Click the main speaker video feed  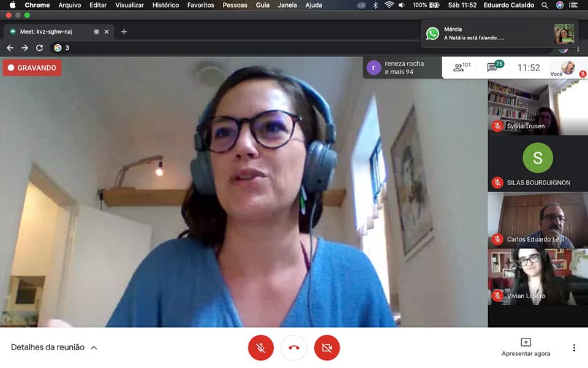(244, 192)
